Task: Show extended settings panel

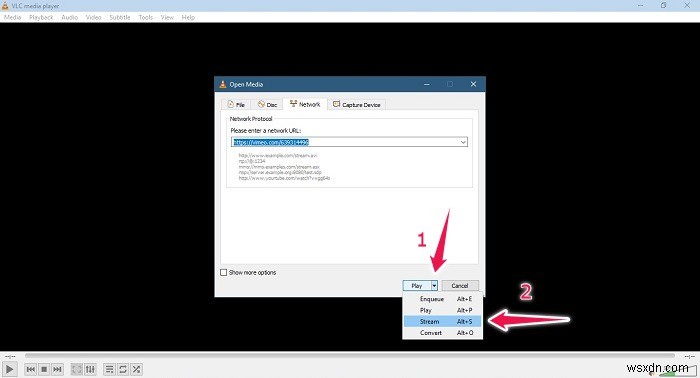Action: (90, 369)
